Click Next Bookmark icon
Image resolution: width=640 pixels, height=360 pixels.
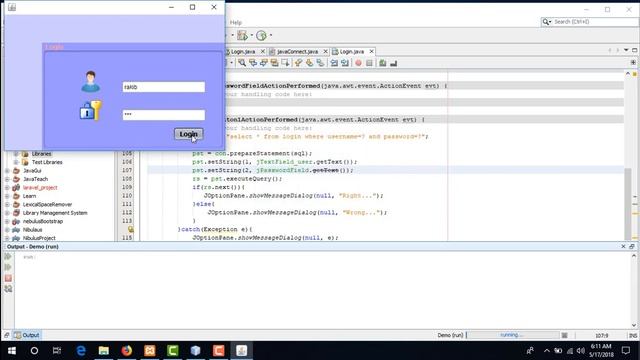[309, 63]
